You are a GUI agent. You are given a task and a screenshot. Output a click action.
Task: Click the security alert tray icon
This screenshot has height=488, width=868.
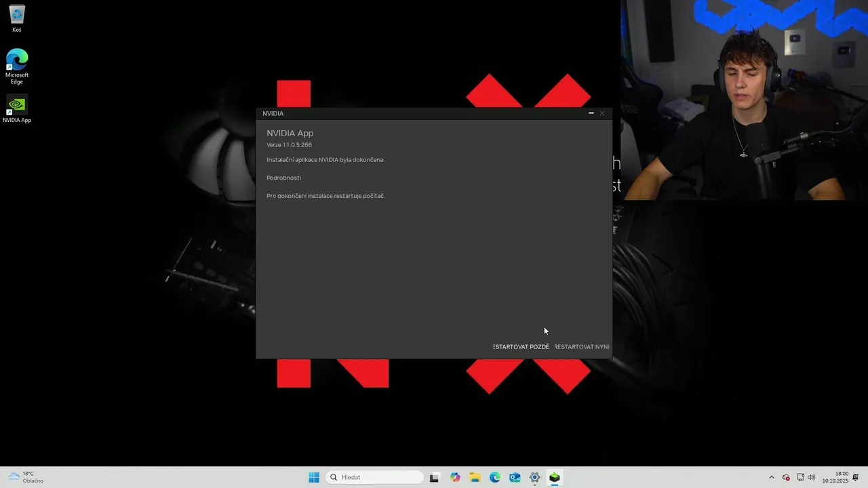tap(786, 477)
